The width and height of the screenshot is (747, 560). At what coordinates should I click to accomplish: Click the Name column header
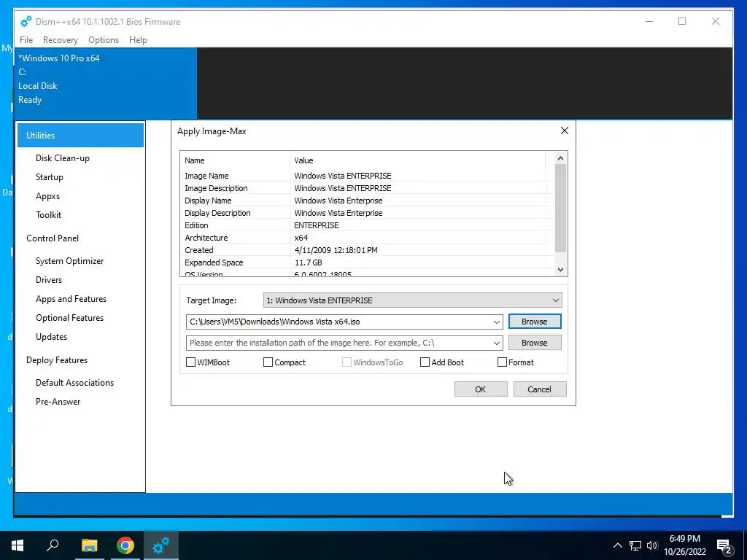coord(235,160)
